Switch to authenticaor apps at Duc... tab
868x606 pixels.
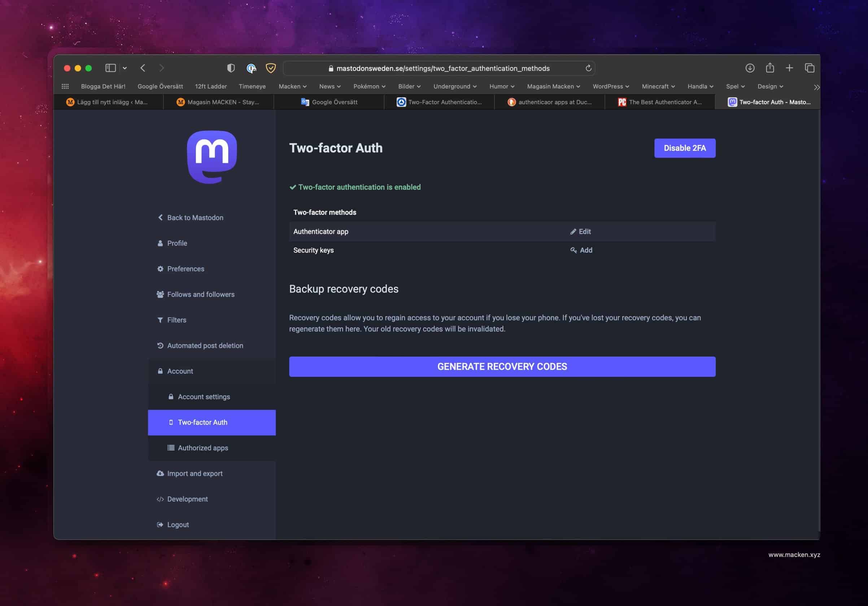pos(550,102)
